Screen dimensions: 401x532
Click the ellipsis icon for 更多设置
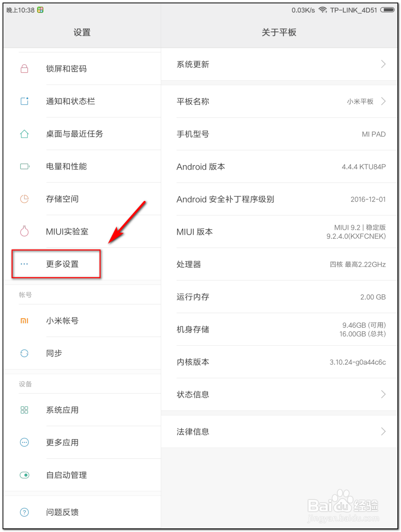click(24, 264)
